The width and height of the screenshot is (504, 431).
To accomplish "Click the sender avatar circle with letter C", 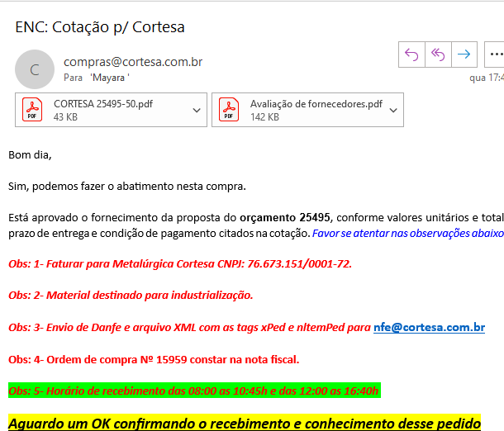I will coord(35,69).
